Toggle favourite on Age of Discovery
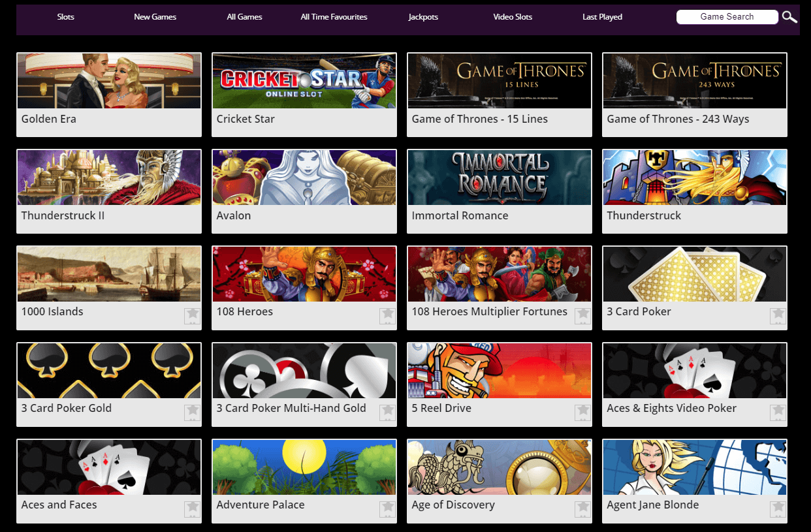811x532 pixels. pyautogui.click(x=582, y=509)
